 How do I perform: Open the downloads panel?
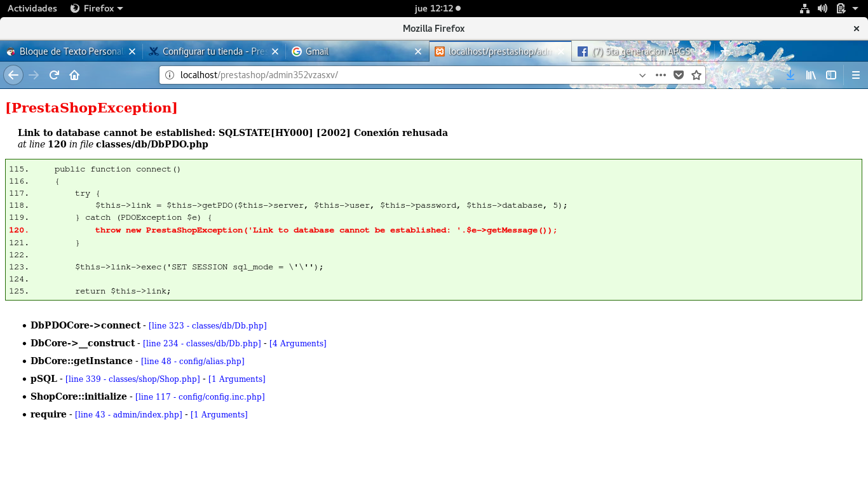point(790,75)
